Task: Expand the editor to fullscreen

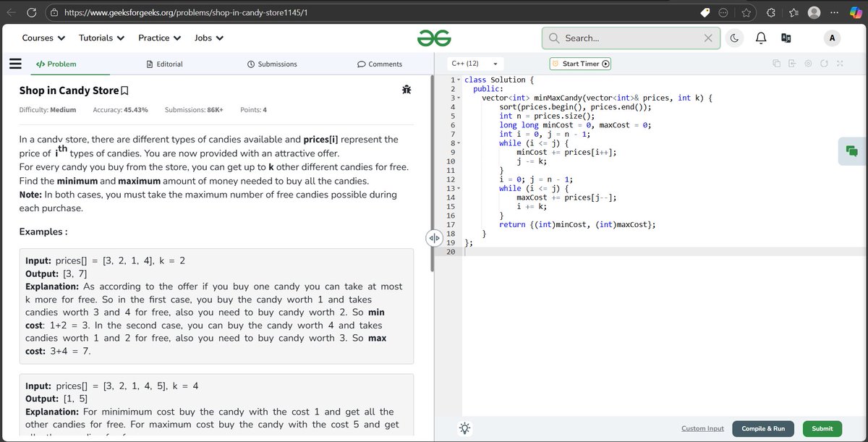Action: 840,64
